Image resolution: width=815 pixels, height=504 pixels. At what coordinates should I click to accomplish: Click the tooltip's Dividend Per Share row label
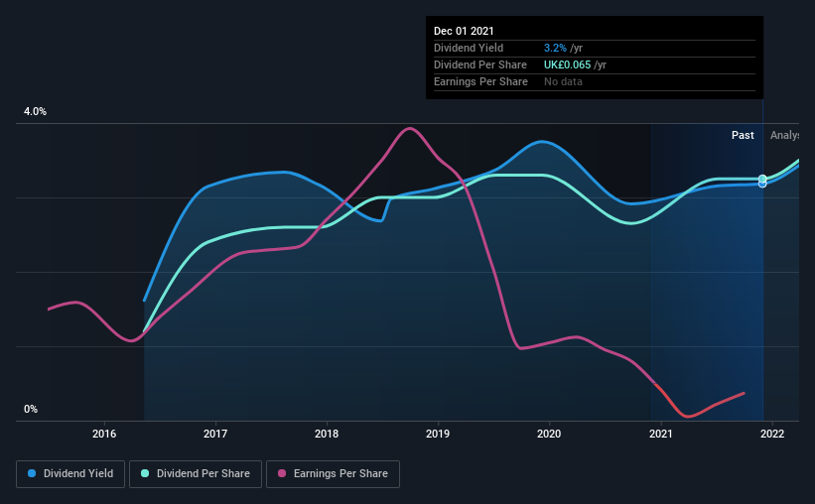pyautogui.click(x=480, y=64)
